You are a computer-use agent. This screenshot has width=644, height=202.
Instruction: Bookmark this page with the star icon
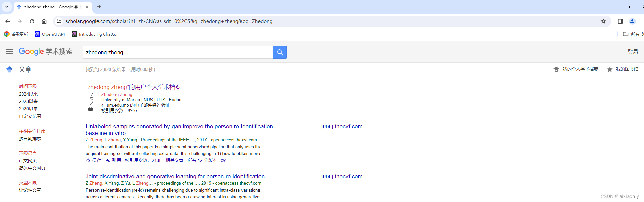(x=603, y=21)
